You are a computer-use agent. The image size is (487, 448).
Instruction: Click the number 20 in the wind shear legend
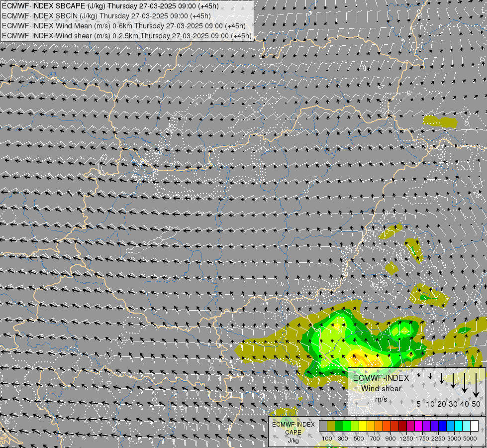coord(442,404)
